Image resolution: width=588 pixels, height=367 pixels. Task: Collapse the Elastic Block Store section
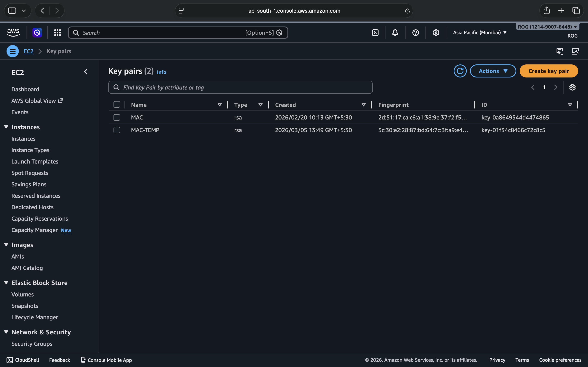pyautogui.click(x=6, y=283)
